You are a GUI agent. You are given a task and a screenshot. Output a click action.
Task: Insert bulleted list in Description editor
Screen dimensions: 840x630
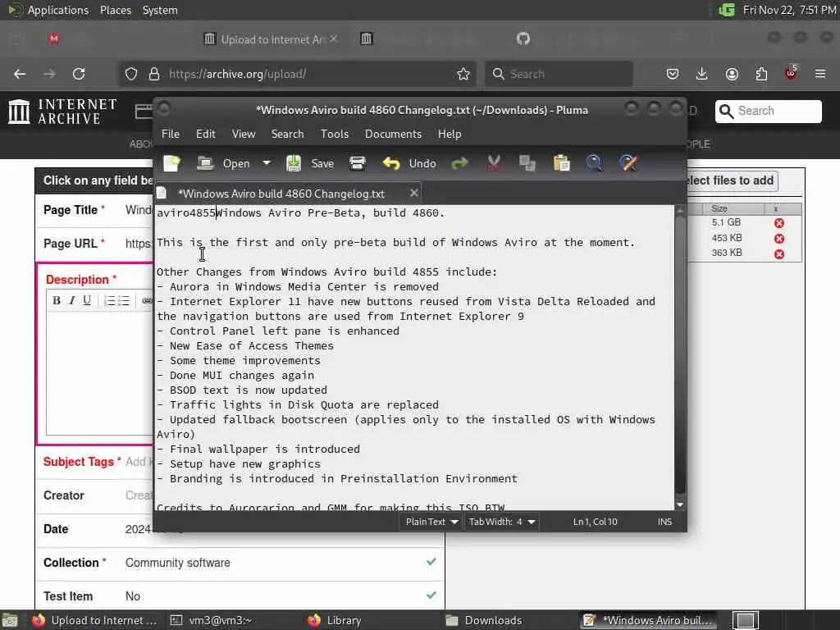coord(124,300)
